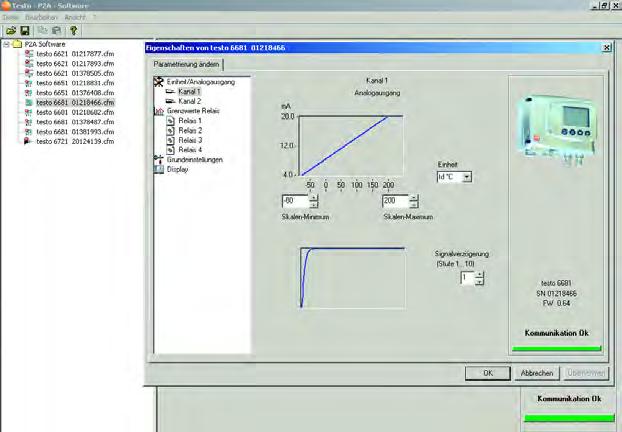The image size is (622, 432).
Task: Click the Relais 4 icon
Action: coord(171,150)
